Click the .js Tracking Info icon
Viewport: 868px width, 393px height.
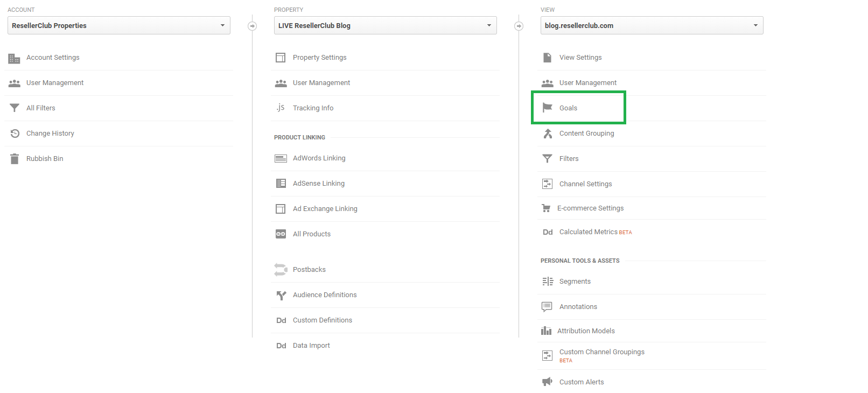(281, 108)
